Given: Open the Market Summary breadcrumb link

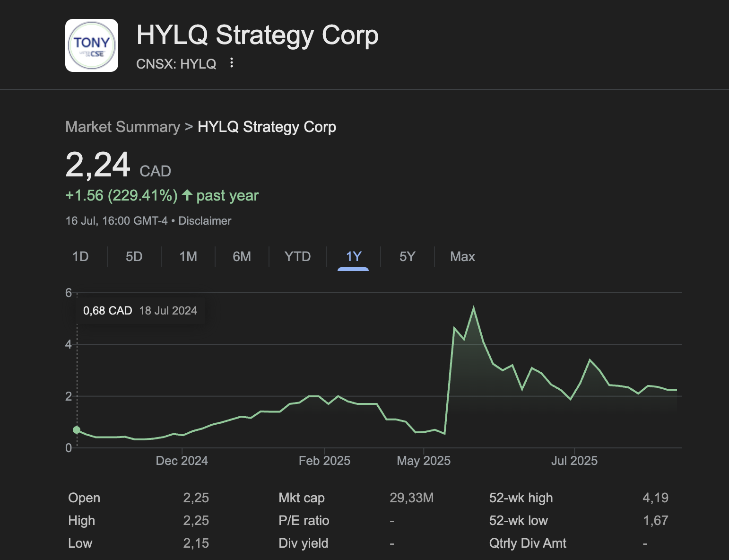Looking at the screenshot, I should coord(123,127).
